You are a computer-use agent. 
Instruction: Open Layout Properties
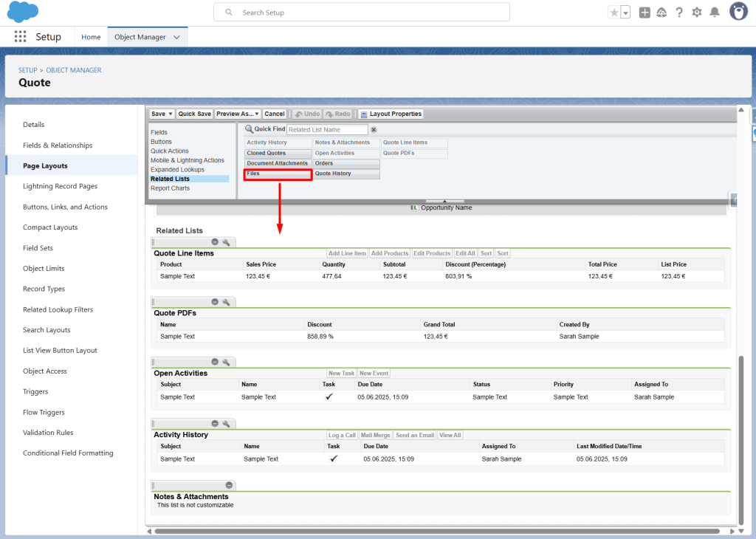click(391, 114)
